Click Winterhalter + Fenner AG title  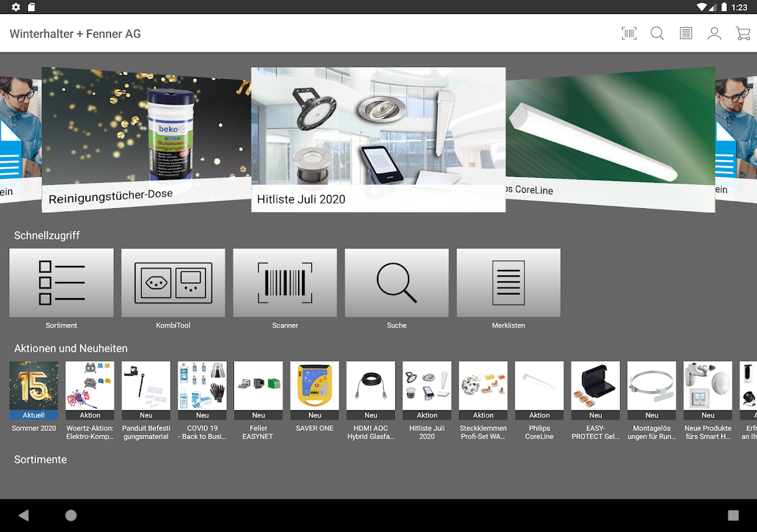point(75,34)
